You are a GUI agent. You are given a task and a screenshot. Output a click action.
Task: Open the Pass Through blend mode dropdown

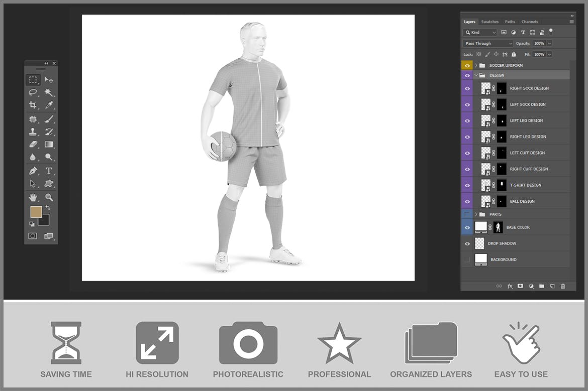point(487,43)
